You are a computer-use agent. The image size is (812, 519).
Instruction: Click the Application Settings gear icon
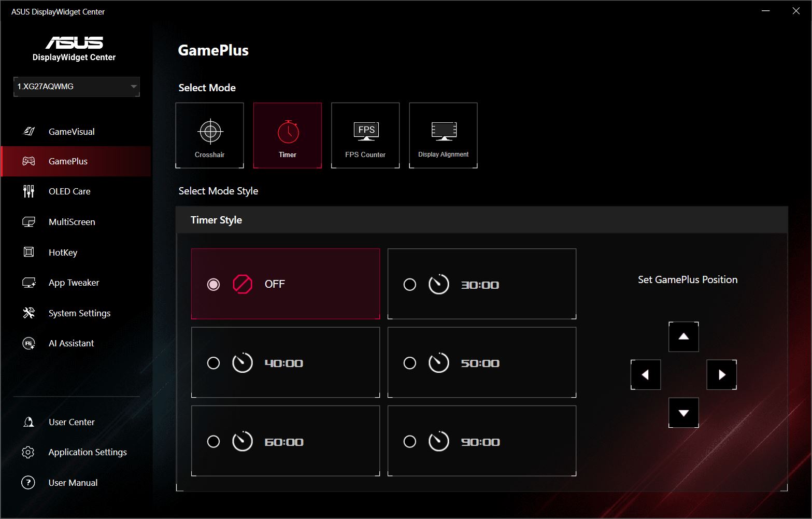[x=28, y=452]
